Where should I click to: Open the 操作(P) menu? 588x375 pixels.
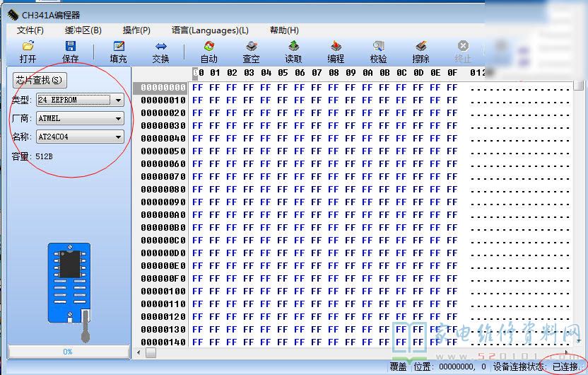[x=136, y=30]
